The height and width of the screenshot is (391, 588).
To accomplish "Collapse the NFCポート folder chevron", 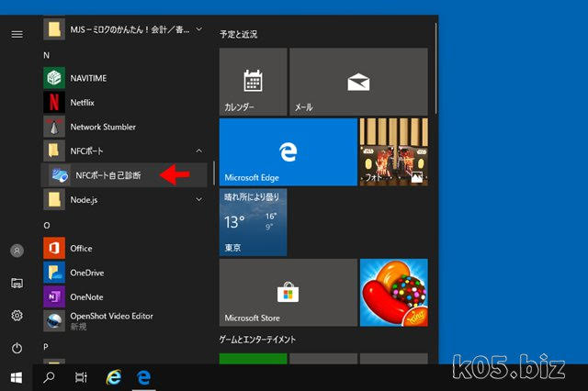I will [199, 151].
